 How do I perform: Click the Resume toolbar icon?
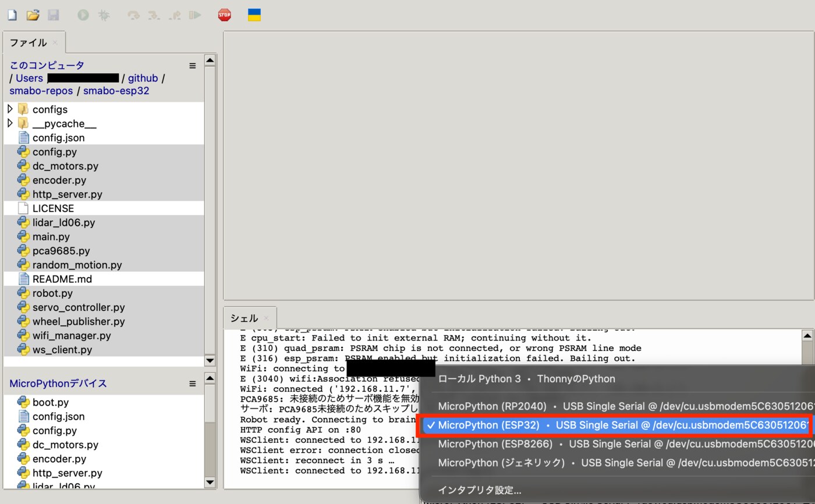[x=195, y=15]
